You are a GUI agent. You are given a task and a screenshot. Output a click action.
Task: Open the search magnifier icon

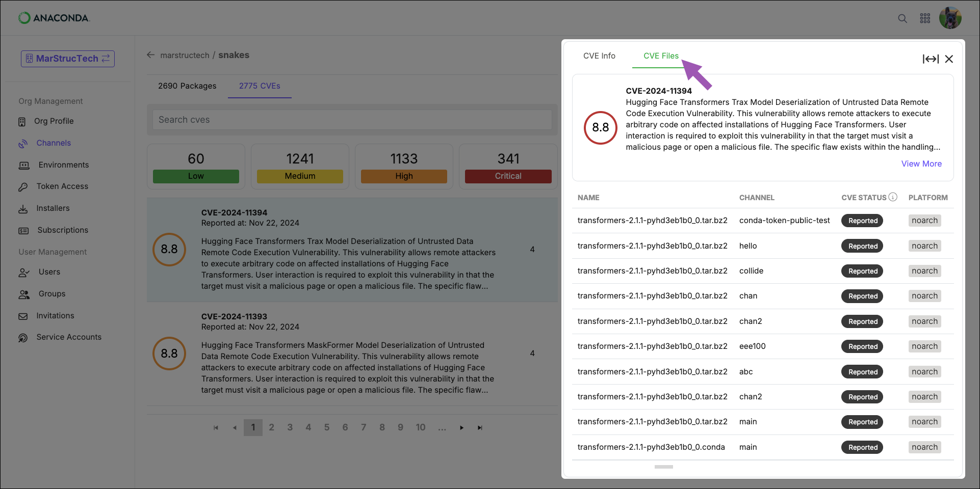click(x=902, y=18)
